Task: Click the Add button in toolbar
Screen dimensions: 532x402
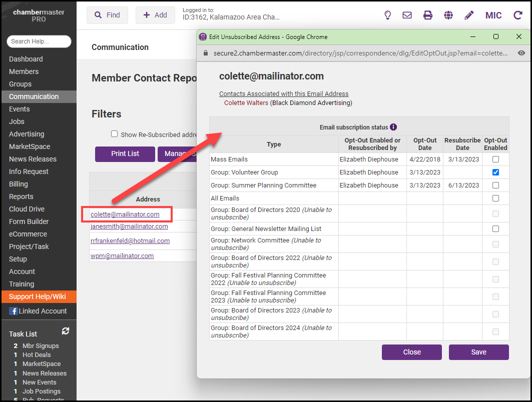Action: (155, 15)
